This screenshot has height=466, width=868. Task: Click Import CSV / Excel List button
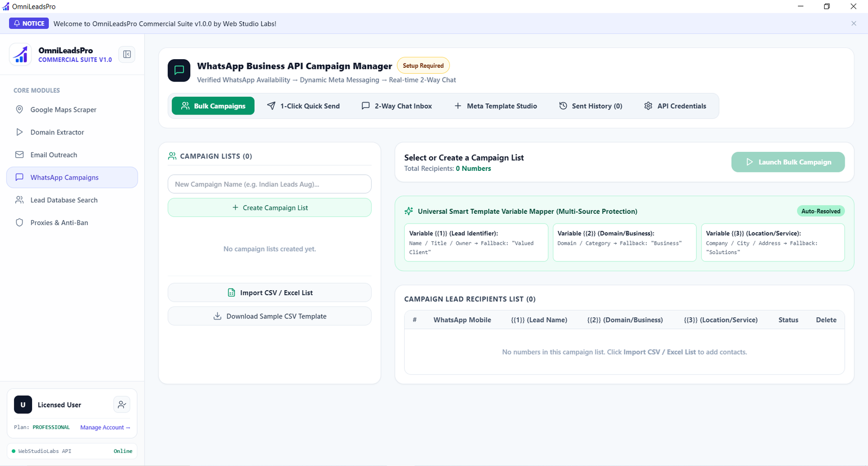(x=270, y=293)
